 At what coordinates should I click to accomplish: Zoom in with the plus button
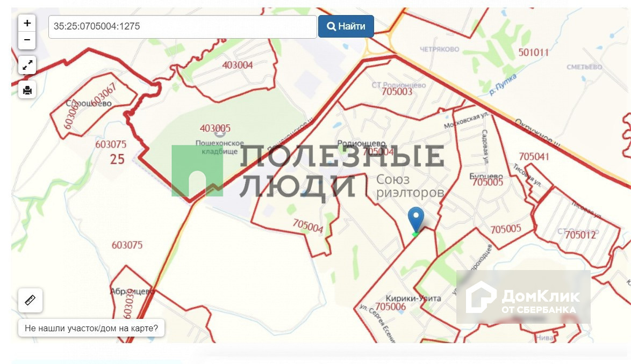point(27,23)
